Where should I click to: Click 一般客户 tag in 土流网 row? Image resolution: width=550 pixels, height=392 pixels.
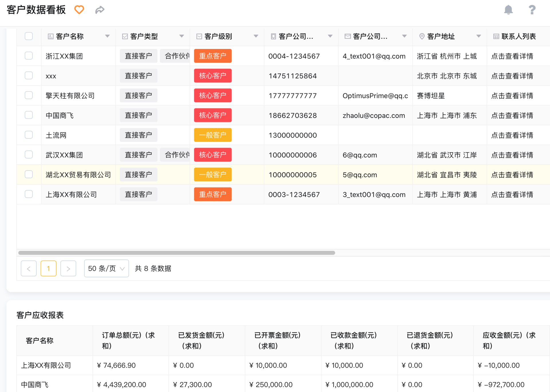pyautogui.click(x=213, y=135)
